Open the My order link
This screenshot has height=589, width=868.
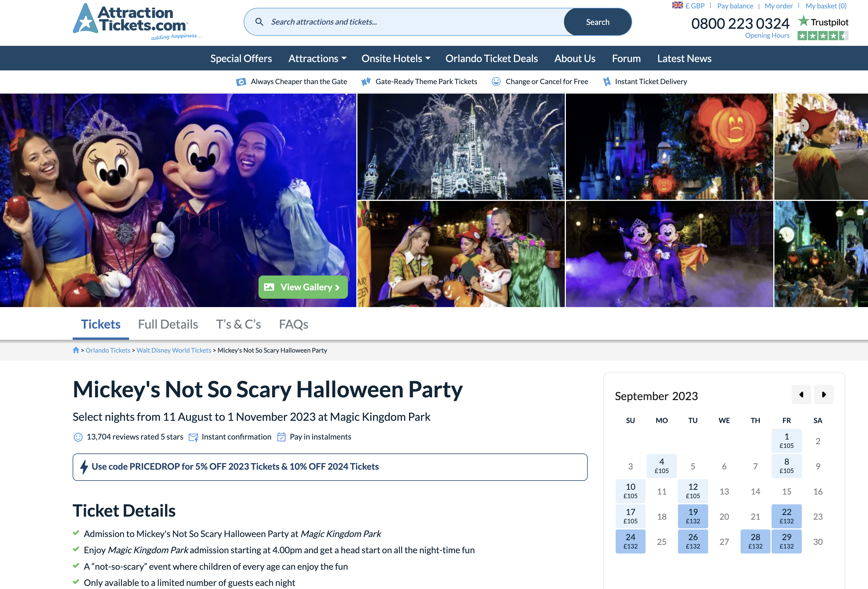[x=778, y=6]
